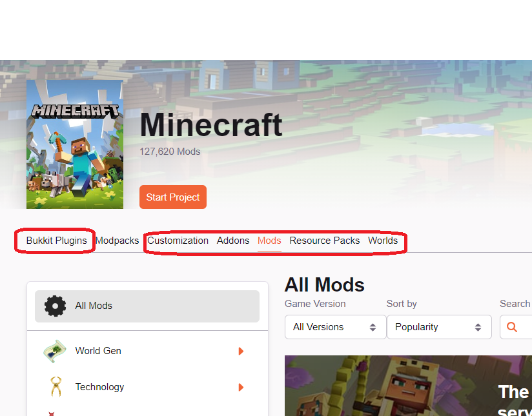Select the Mods tab
Image resolution: width=532 pixels, height=416 pixels.
tap(269, 241)
